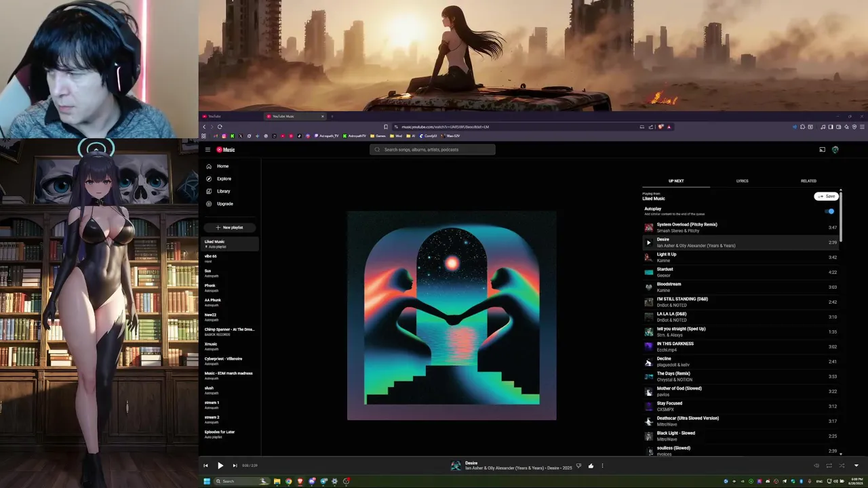Select System Overload (Pitchy Remix) in queue
The width and height of the screenshot is (868, 488).
point(741,228)
